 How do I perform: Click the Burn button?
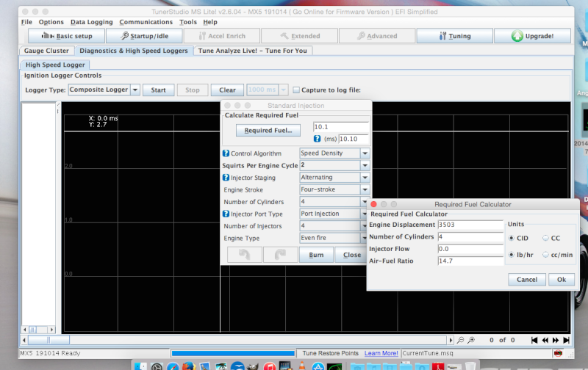click(316, 255)
